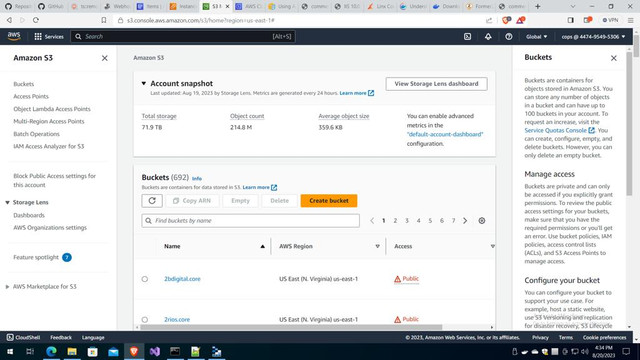Open Feedback in the footer
The width and height of the screenshot is (640, 360).
point(61,338)
